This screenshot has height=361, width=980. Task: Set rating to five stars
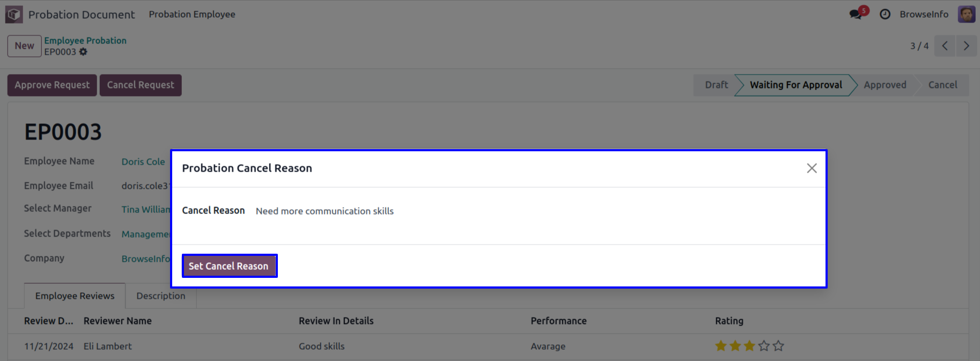[778, 346]
